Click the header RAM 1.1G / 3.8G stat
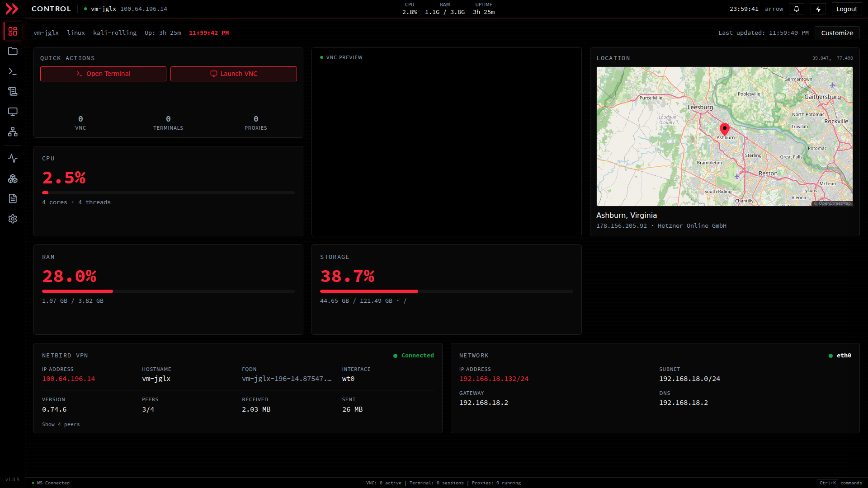Viewport: 868px width, 488px height. tap(445, 9)
